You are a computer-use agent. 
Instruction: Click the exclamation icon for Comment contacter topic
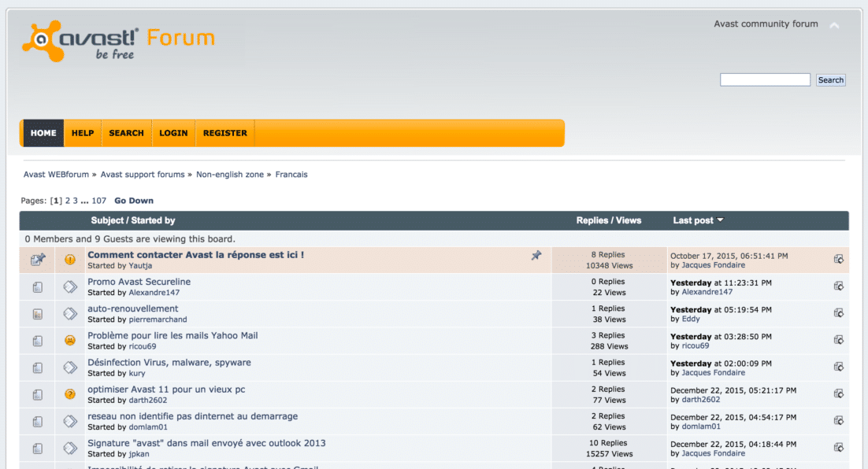pos(70,260)
